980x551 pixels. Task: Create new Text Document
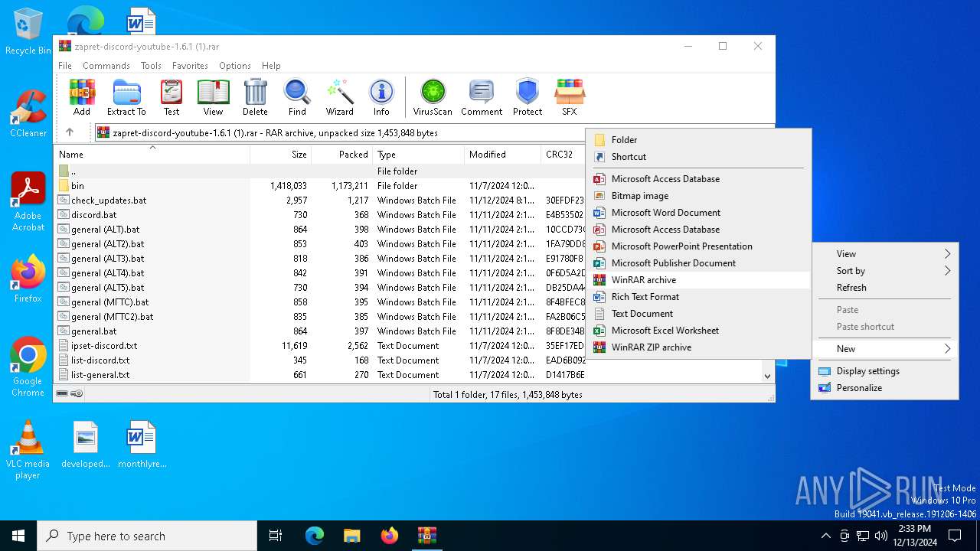(698, 314)
